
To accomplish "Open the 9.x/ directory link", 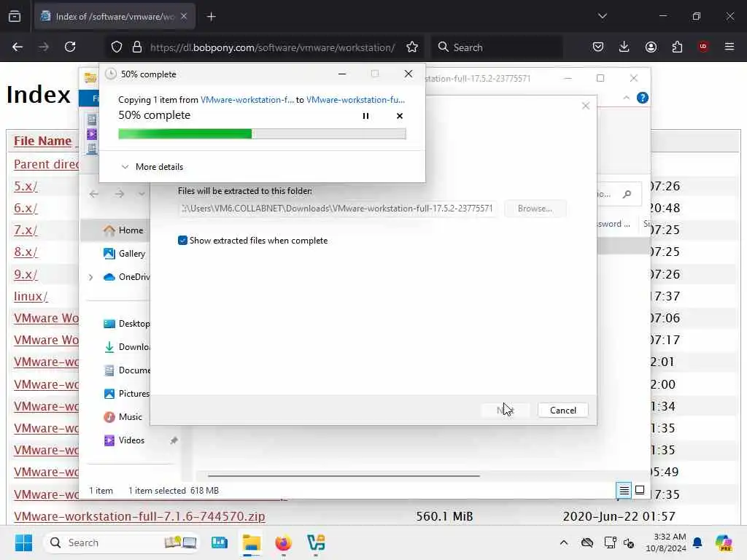I will pos(26,274).
